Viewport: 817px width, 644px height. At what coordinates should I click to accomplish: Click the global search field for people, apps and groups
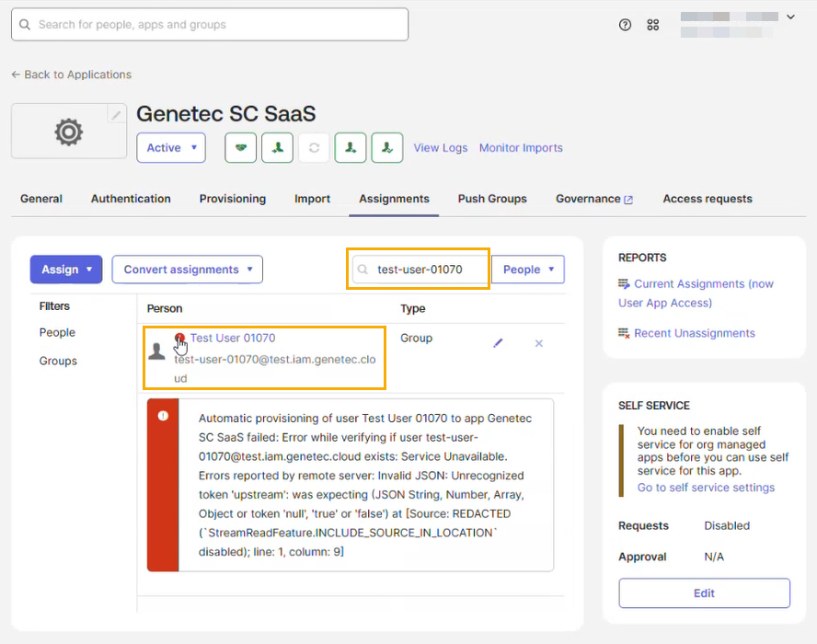[210, 25]
